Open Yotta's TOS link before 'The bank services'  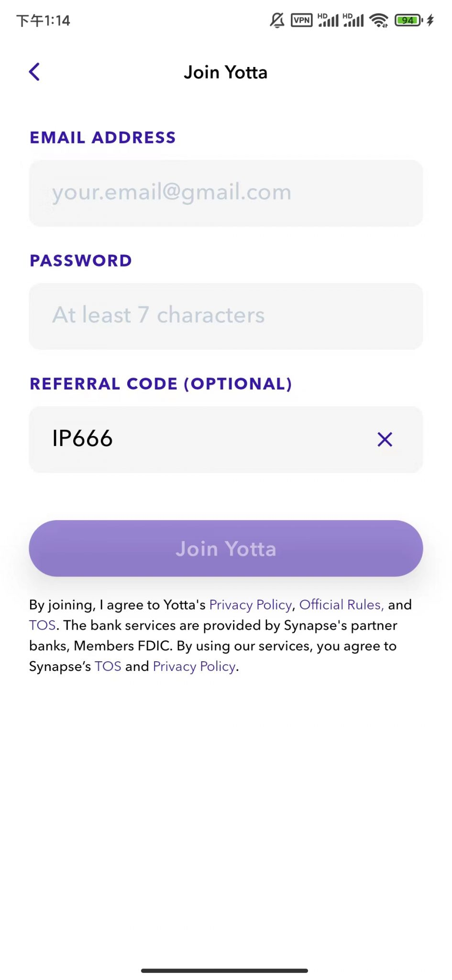coord(43,625)
